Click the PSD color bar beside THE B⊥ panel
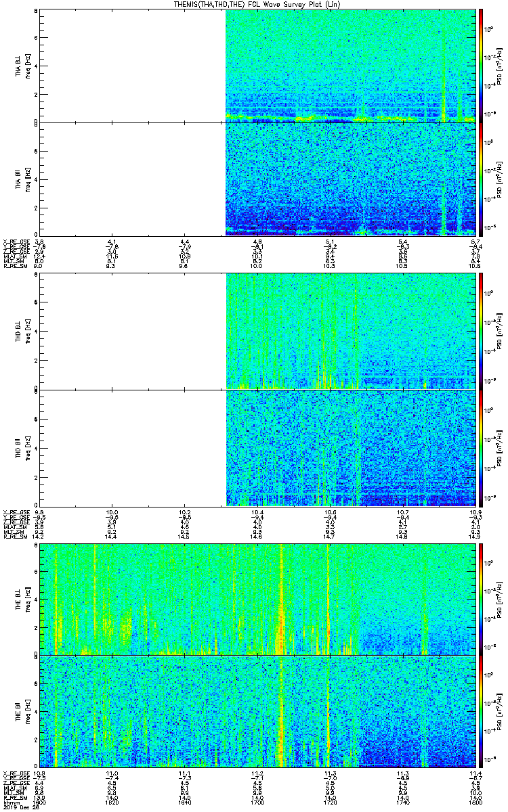The image size is (508, 812). coord(481,598)
